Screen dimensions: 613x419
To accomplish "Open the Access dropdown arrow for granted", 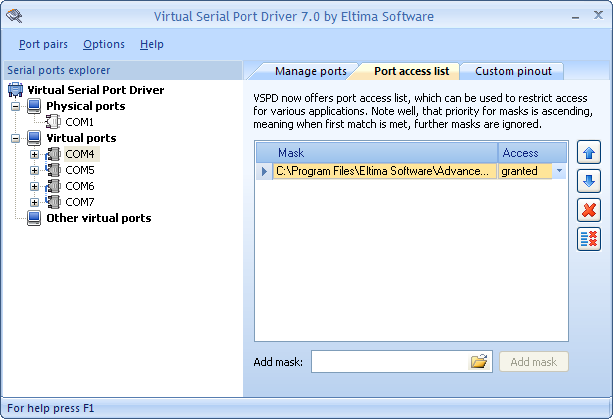I will pos(559,171).
